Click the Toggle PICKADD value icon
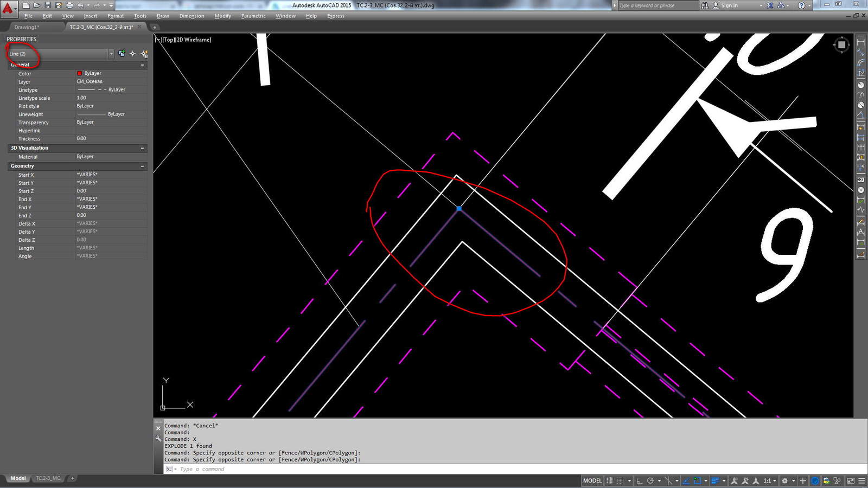Image resolution: width=868 pixels, height=488 pixels. point(122,54)
